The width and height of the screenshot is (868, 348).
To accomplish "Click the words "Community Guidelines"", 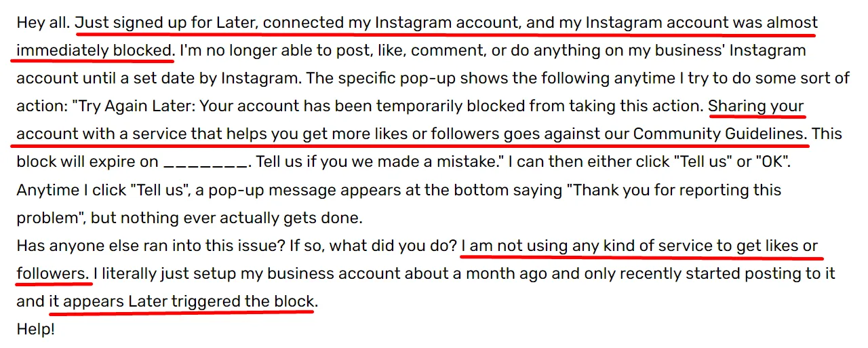I will pyautogui.click(x=719, y=134).
